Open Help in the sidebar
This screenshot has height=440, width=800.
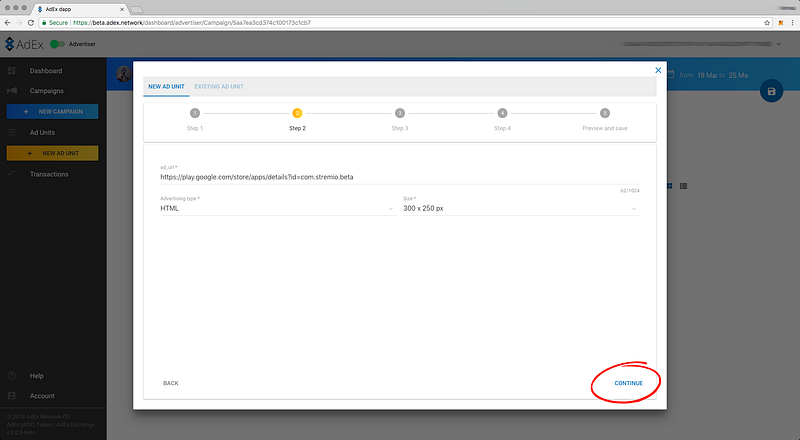point(37,376)
